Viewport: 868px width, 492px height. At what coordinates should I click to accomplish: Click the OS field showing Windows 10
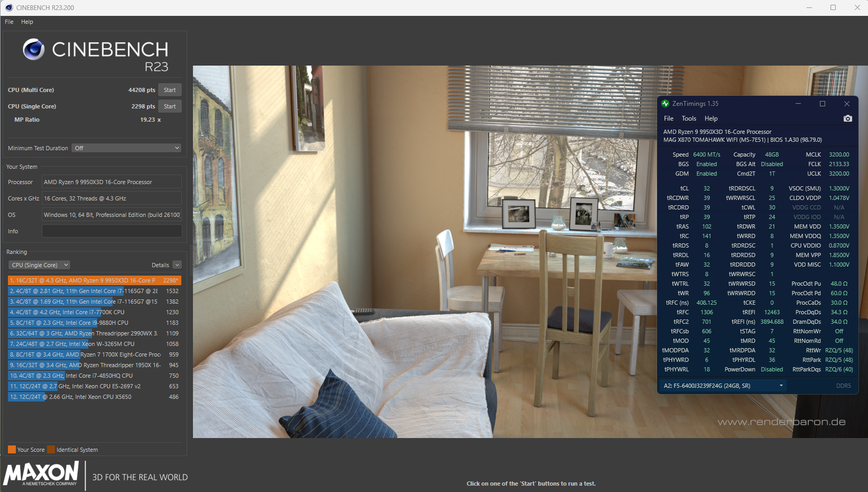[112, 215]
